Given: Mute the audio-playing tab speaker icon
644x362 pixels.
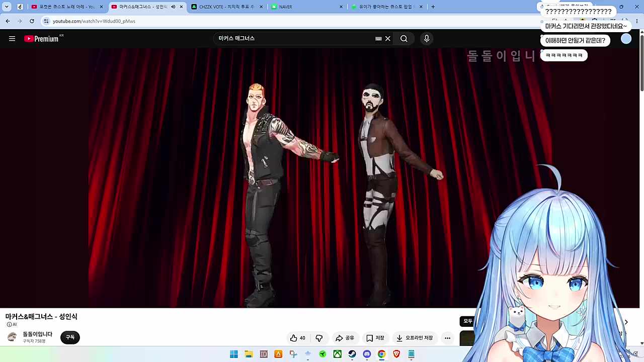Looking at the screenshot, I should click(173, 7).
